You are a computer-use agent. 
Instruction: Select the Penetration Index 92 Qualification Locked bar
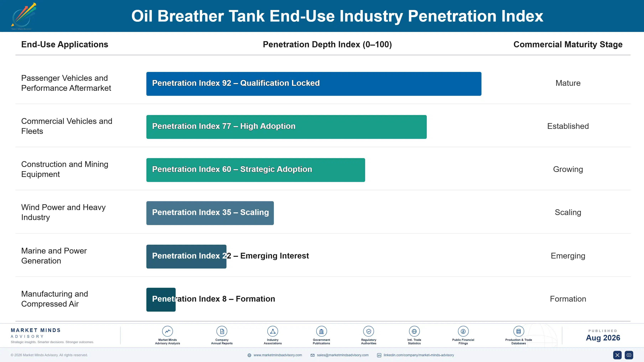click(314, 84)
